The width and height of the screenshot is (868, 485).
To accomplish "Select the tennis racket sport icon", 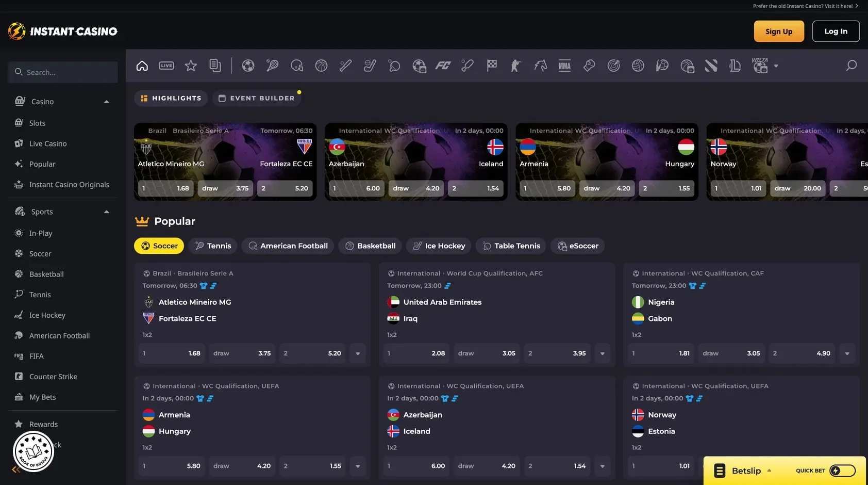I will (272, 66).
